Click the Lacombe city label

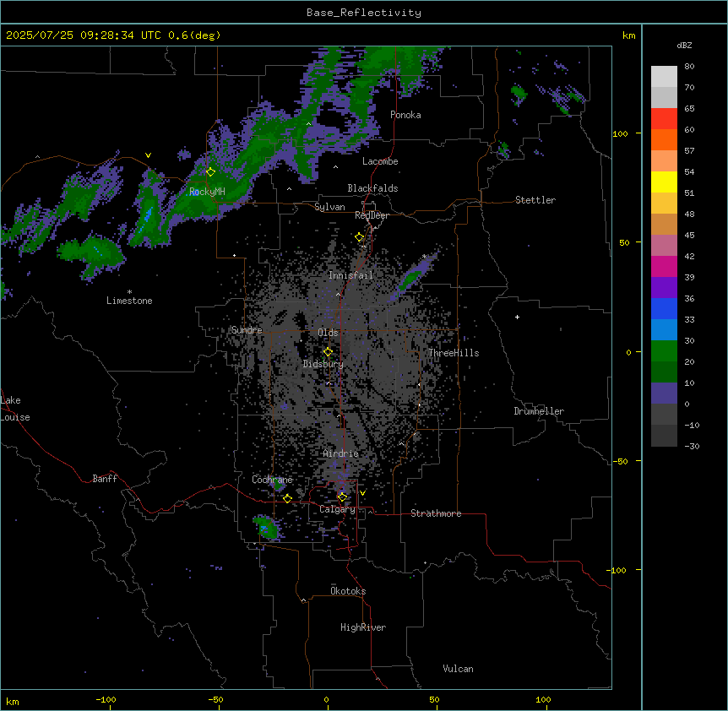pos(380,161)
